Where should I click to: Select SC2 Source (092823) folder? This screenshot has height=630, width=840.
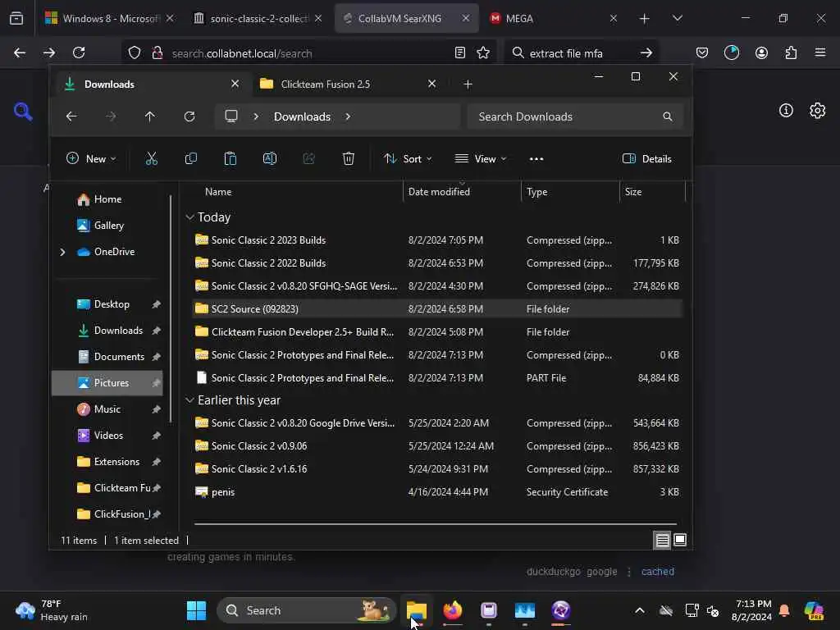[437, 308]
